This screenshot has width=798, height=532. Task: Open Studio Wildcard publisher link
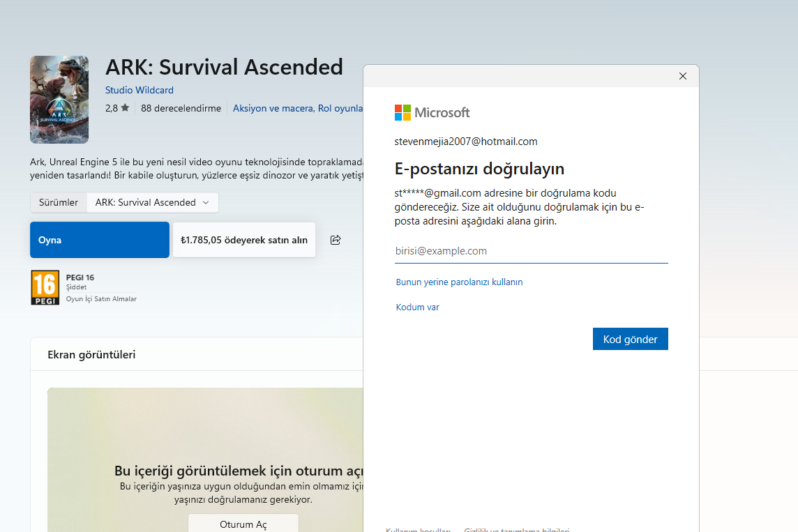140,90
